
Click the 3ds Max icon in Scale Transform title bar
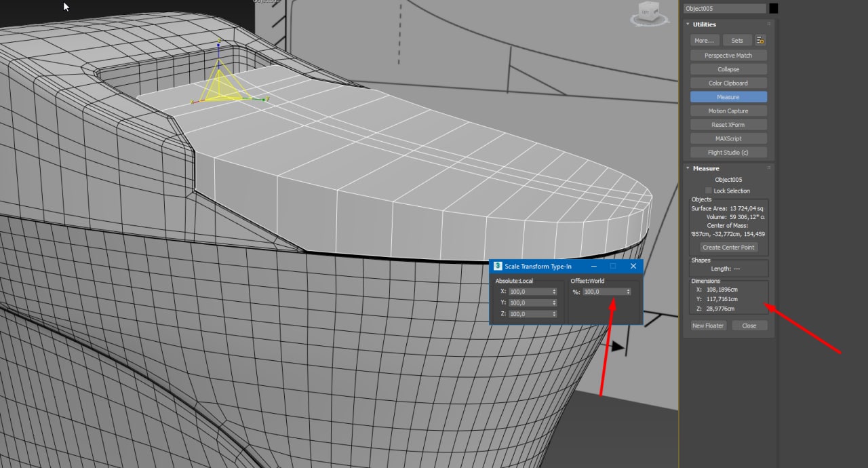point(498,267)
